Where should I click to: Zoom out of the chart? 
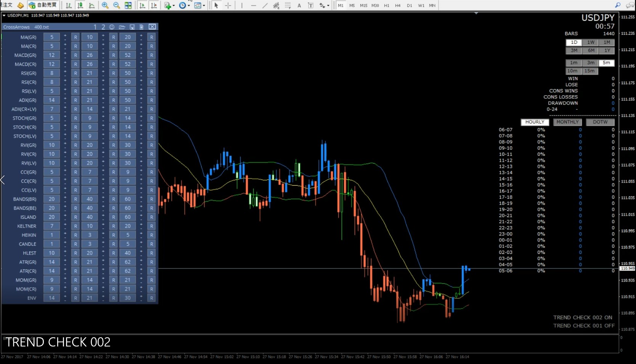click(116, 5)
